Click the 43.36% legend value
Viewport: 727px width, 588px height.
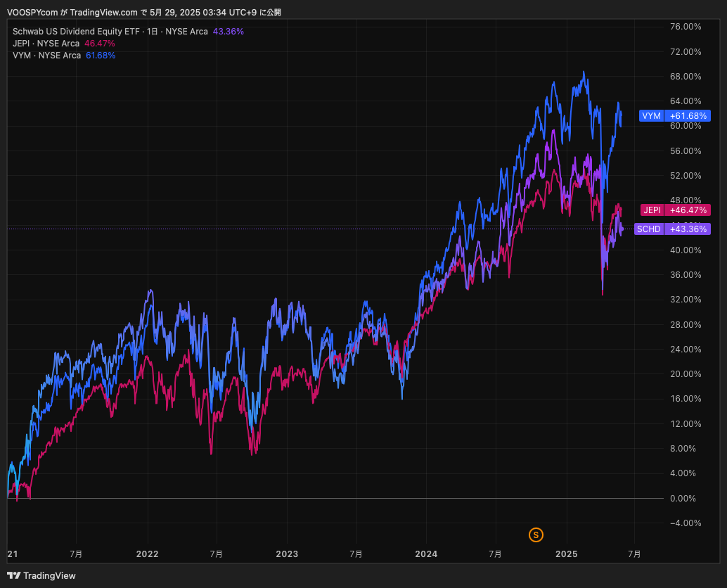228,32
